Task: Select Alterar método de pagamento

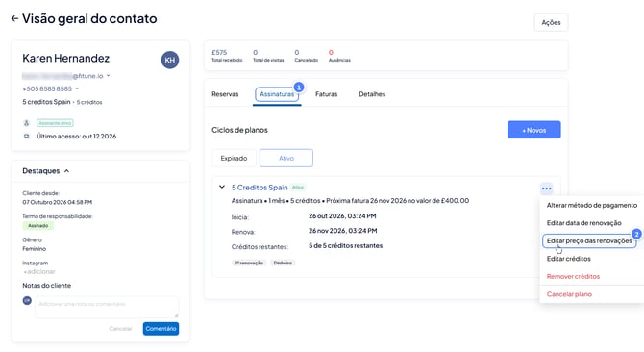Action: (x=592, y=205)
